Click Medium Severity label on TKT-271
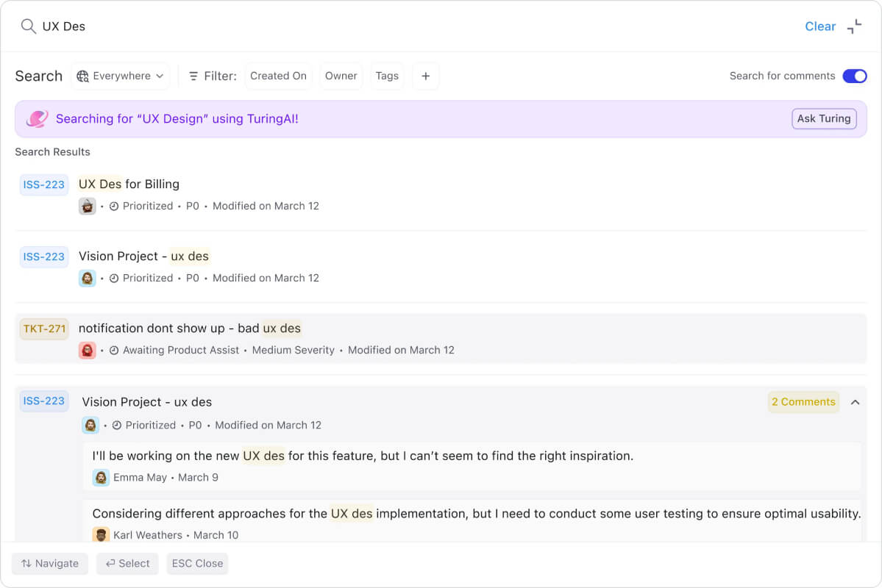The width and height of the screenshot is (882, 588). click(x=293, y=350)
